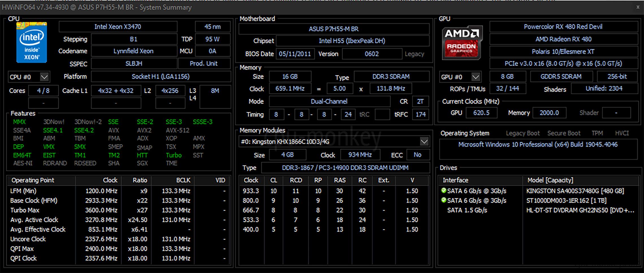Click the 4 / 8 cores value
644x273 pixels.
[43, 91]
